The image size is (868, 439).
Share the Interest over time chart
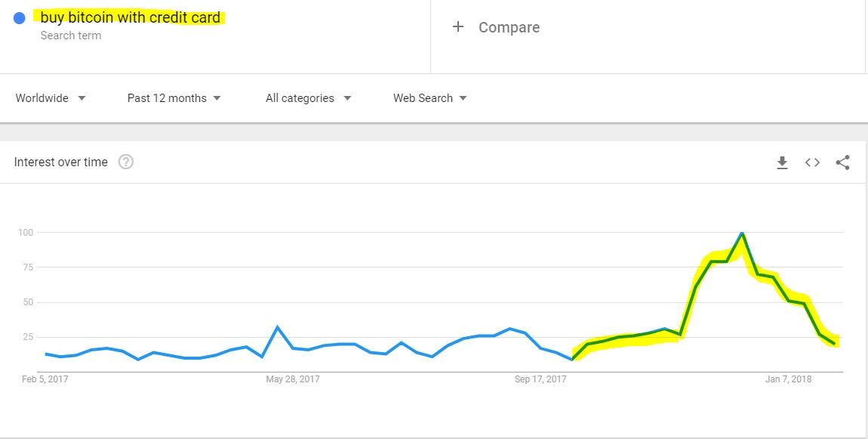tap(842, 162)
